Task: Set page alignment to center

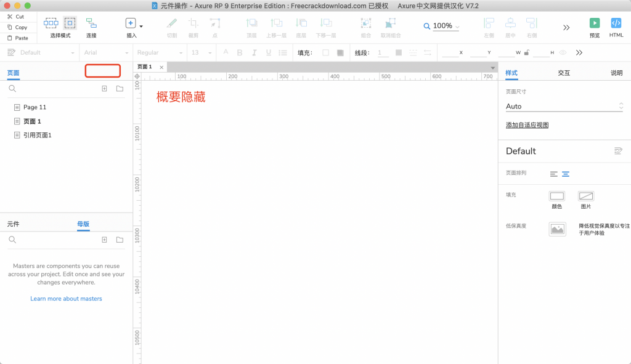Action: click(x=566, y=174)
